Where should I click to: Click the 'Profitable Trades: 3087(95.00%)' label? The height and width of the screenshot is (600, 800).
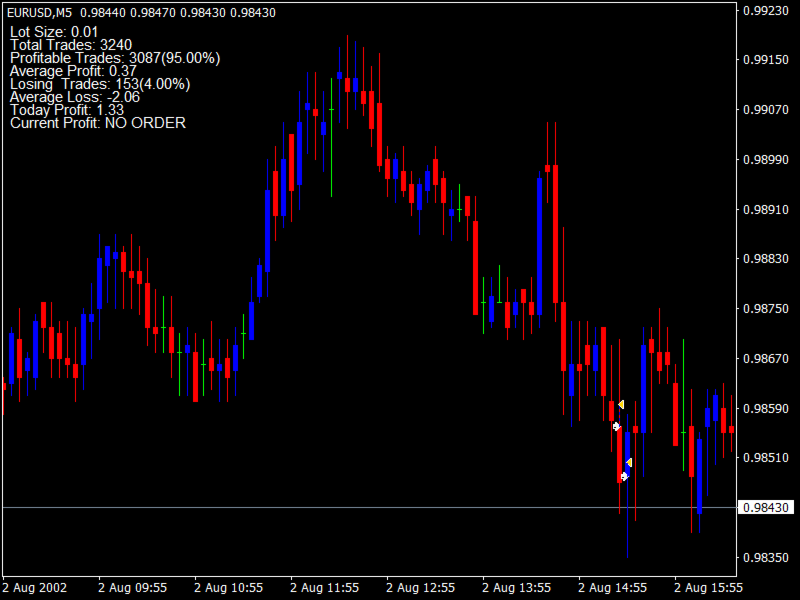click(115, 58)
